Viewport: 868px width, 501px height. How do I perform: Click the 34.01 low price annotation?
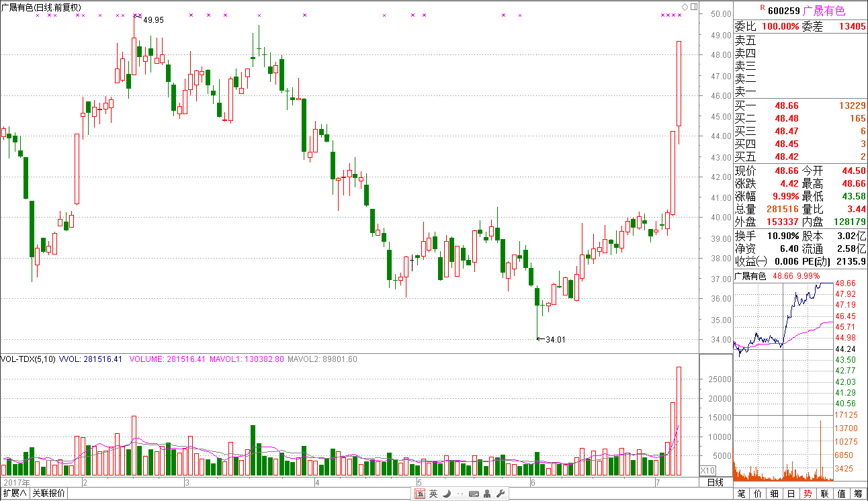556,340
